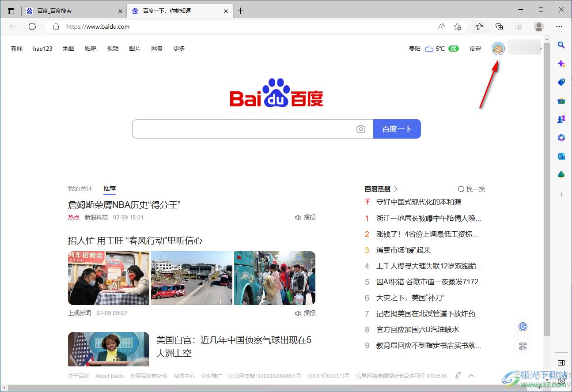
Task: Open the Tools briefcase icon in sidebar
Action: (x=561, y=101)
